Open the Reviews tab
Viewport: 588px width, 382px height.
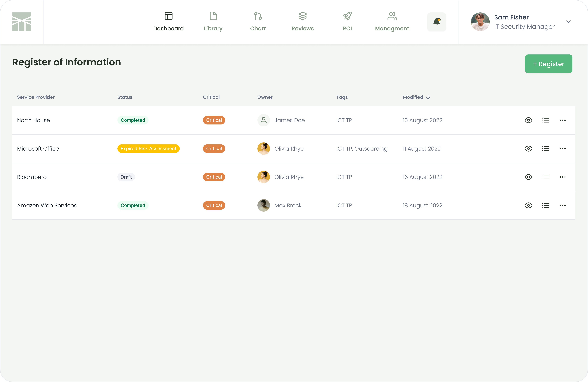pyautogui.click(x=302, y=22)
